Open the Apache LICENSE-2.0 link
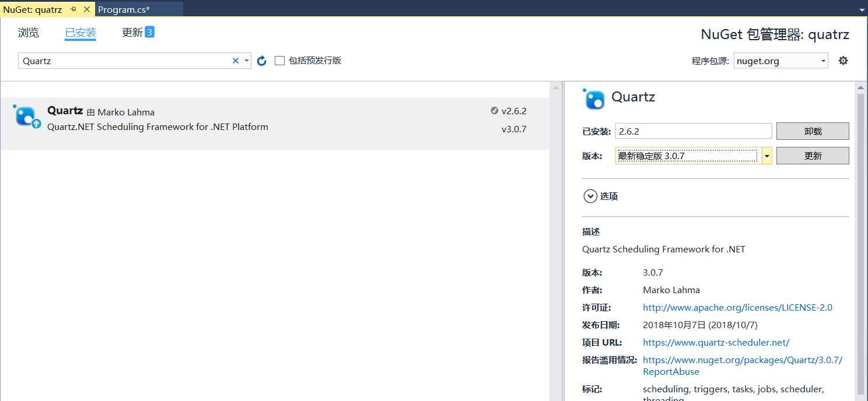Screen dimensions: 868x401 coord(737,307)
